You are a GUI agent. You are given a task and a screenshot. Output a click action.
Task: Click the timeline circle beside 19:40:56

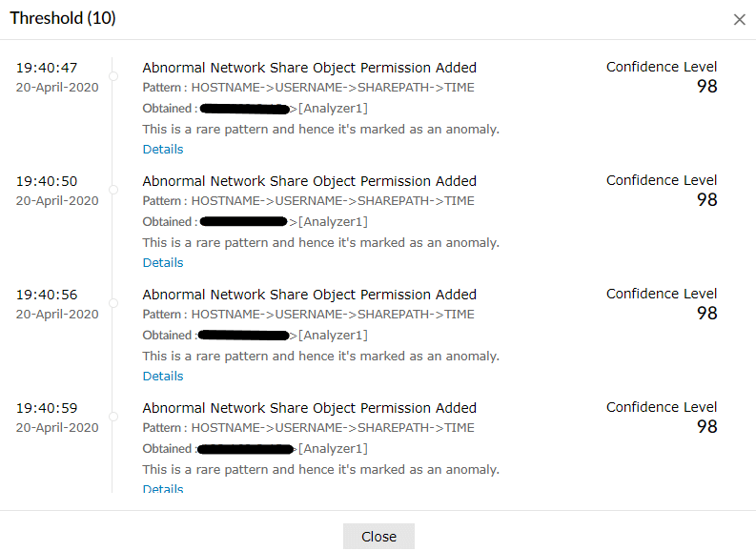113,302
